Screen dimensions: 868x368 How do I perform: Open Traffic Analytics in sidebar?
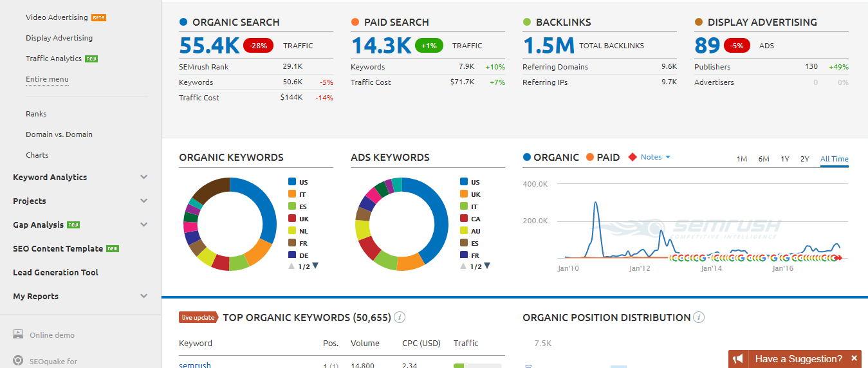(x=54, y=59)
